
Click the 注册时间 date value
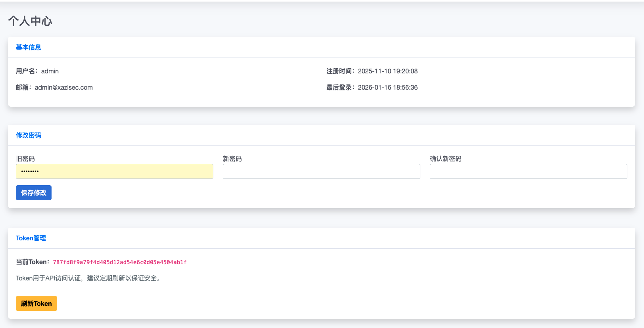[387, 71]
